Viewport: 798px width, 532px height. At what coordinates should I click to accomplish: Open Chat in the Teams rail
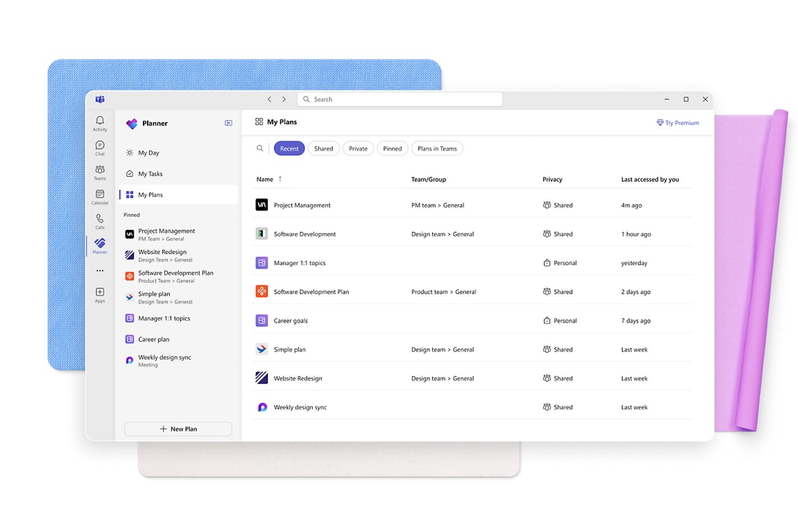pyautogui.click(x=100, y=148)
